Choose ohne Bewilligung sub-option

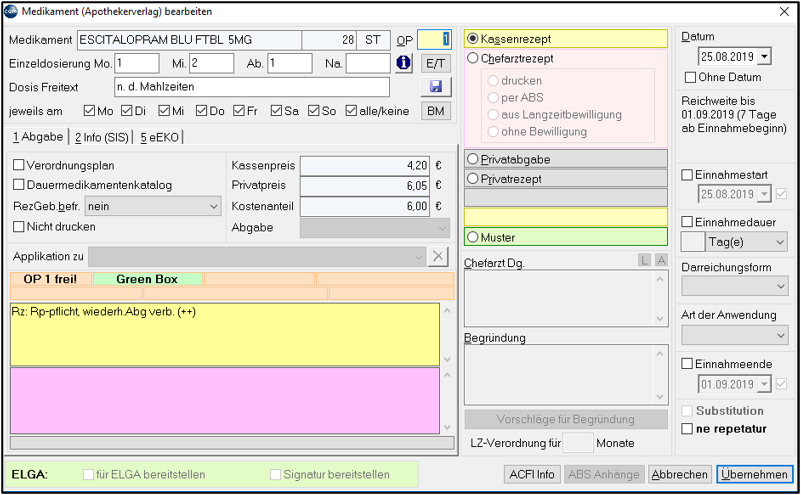pos(493,132)
